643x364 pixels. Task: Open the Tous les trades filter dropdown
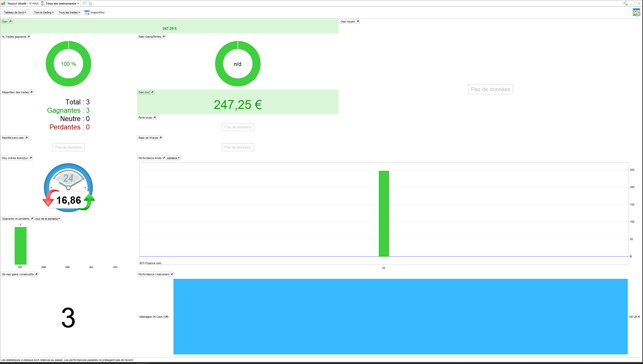(x=69, y=12)
